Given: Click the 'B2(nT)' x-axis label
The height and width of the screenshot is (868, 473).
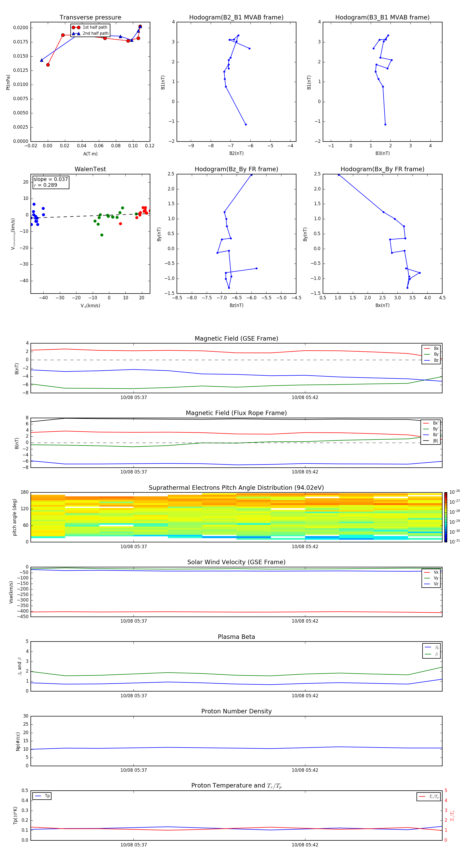Looking at the screenshot, I should pos(236,153).
